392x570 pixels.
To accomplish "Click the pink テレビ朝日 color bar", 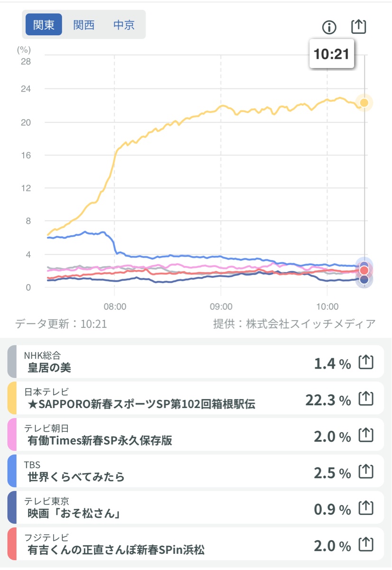I will click(x=12, y=435).
